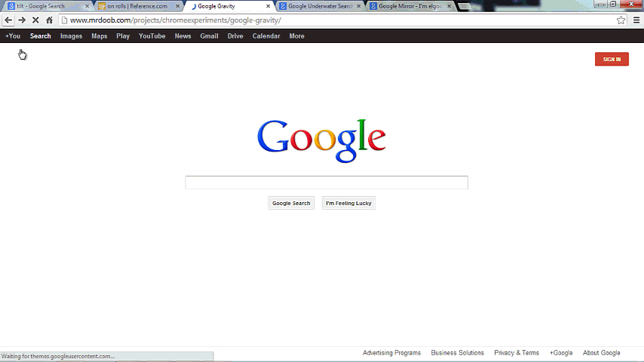Close the Google Gravity tab
Image resolution: width=644 pixels, height=362 pixels.
coord(268,6)
